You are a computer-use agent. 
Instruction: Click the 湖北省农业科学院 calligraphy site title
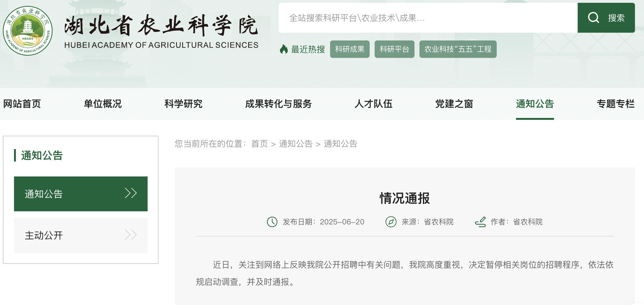161,25
